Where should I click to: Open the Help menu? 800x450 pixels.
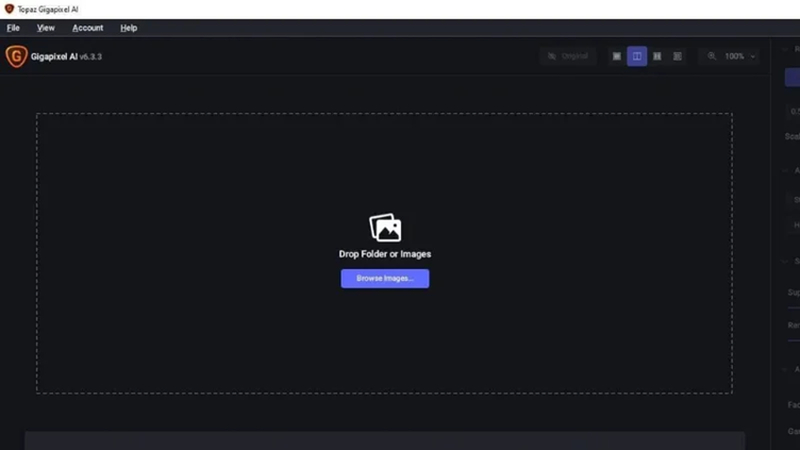click(x=129, y=28)
